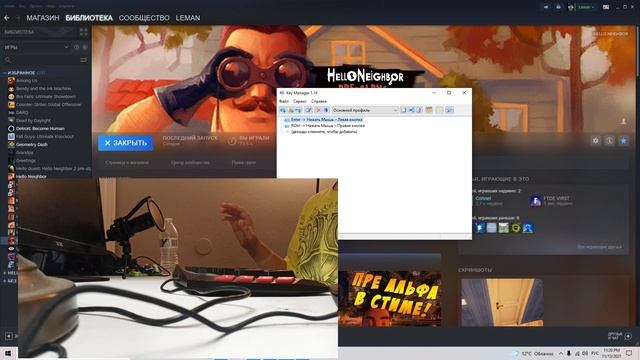This screenshot has width=640, height=360.
Task: Open the store page link under the banner
Action: (x=127, y=162)
